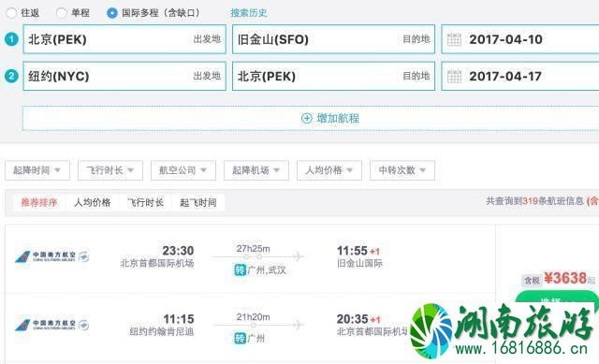Click the 旧金山(SFO) destination field
The height and width of the screenshot is (364, 599).
(x=333, y=39)
